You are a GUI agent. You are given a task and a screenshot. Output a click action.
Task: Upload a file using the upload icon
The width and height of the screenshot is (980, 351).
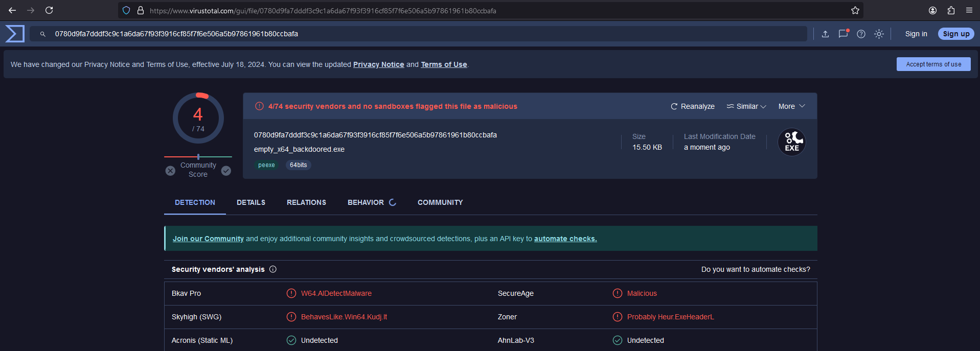point(825,34)
